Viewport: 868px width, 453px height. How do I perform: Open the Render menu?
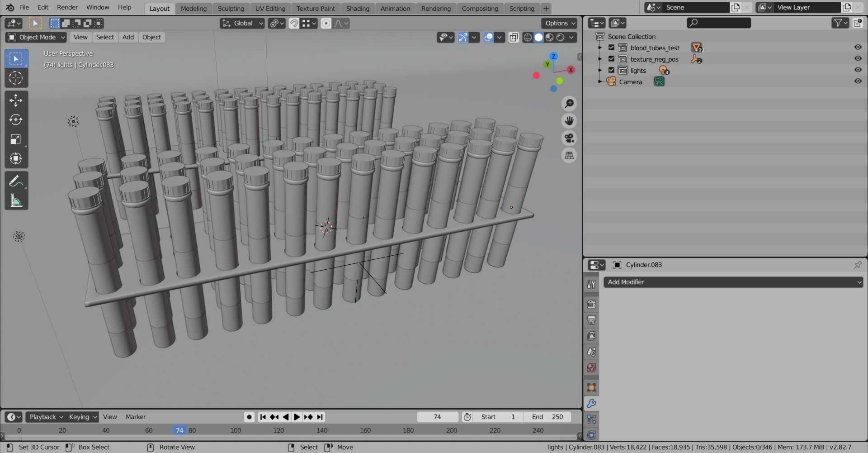click(67, 7)
